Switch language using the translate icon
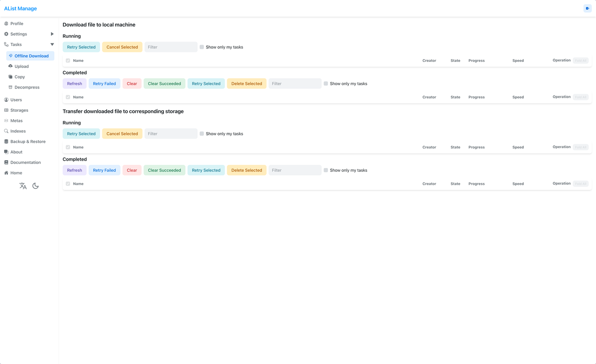 23,186
